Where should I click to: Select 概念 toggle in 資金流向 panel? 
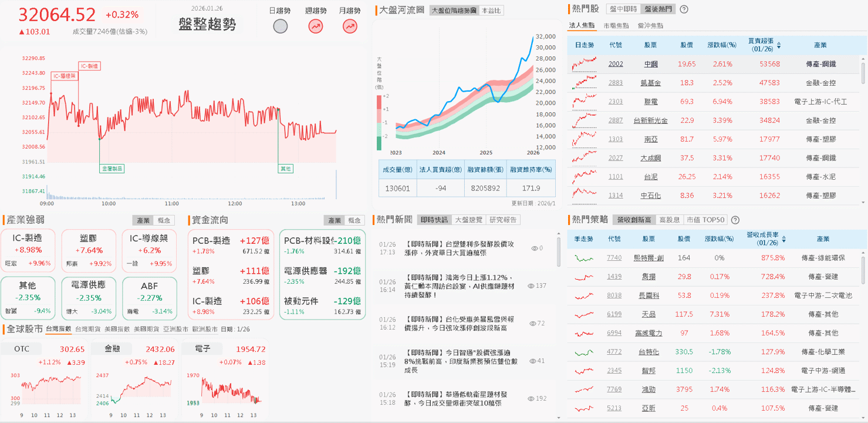pos(355,220)
